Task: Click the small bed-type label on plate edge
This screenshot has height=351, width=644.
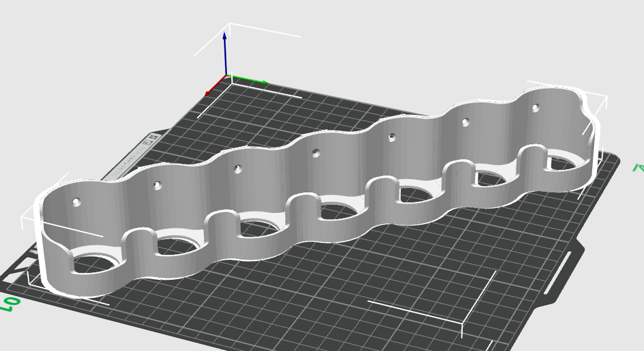Action: pos(131,157)
